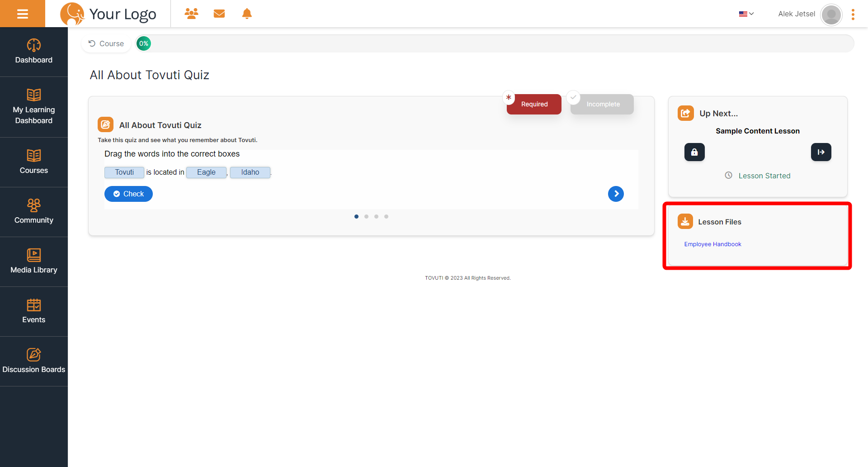The width and height of the screenshot is (868, 467).
Task: Select the Idaho draggable word
Action: [250, 172]
